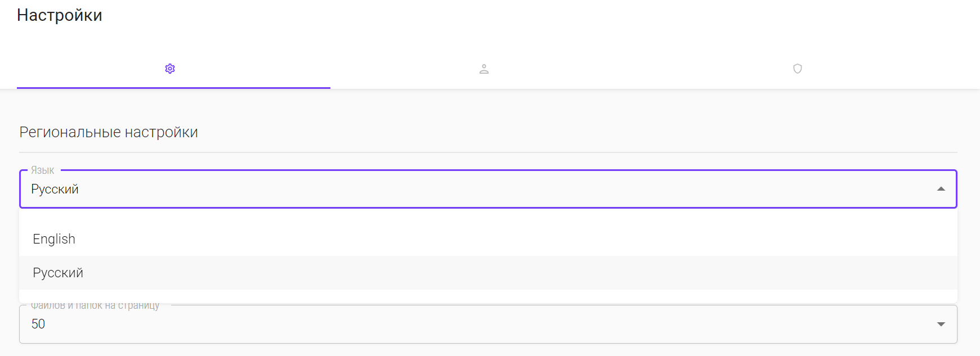Expand the files per page dropdown arrow
The height and width of the screenshot is (356, 980).
tap(941, 324)
